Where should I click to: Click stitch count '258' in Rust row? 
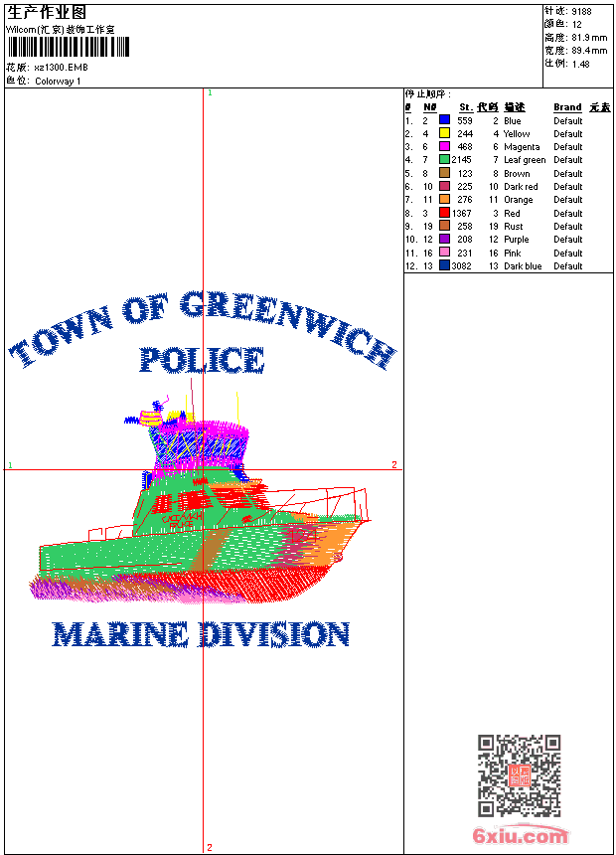(465, 227)
